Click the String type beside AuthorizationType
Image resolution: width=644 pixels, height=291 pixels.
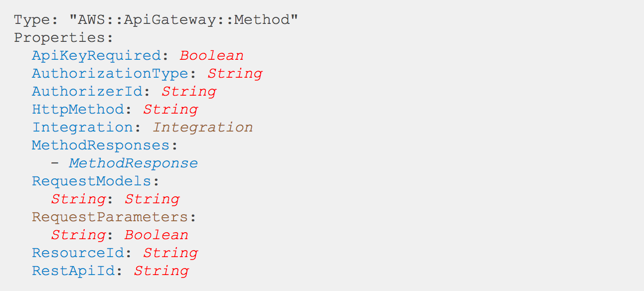pyautogui.click(x=234, y=73)
